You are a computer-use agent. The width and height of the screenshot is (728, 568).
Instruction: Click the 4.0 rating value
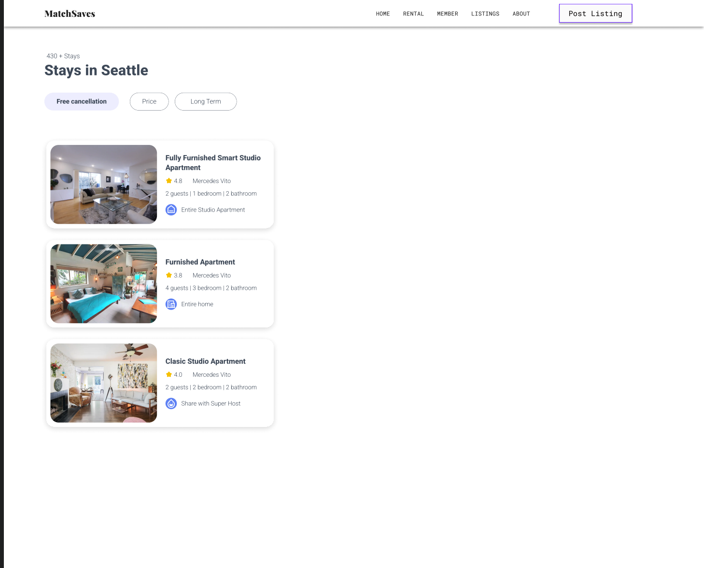pos(178,375)
